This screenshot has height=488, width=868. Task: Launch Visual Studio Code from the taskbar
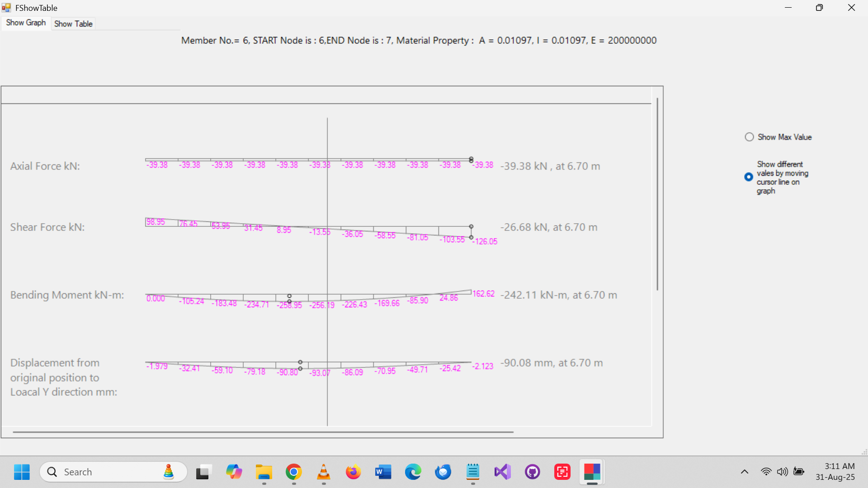pyautogui.click(x=502, y=472)
